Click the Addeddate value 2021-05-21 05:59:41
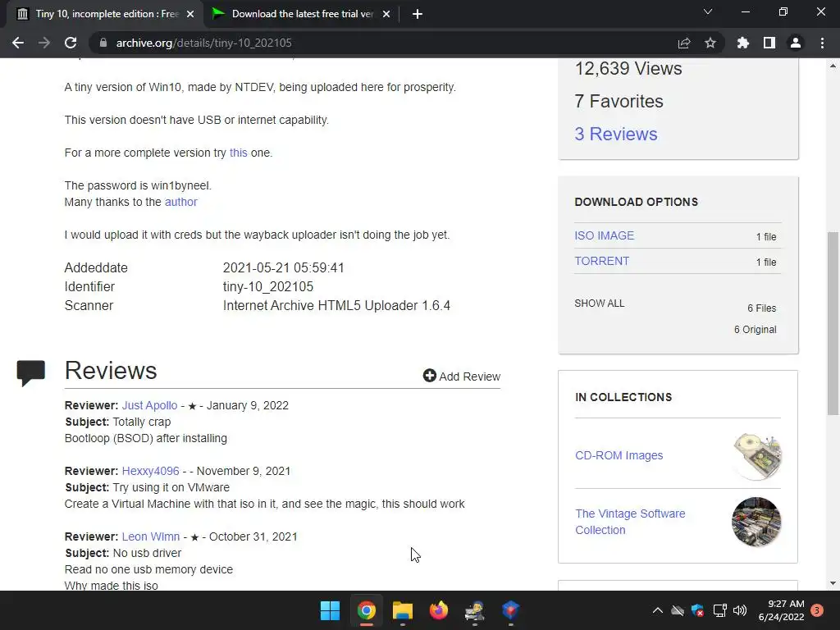Viewport: 840px width, 630px height. [283, 268]
